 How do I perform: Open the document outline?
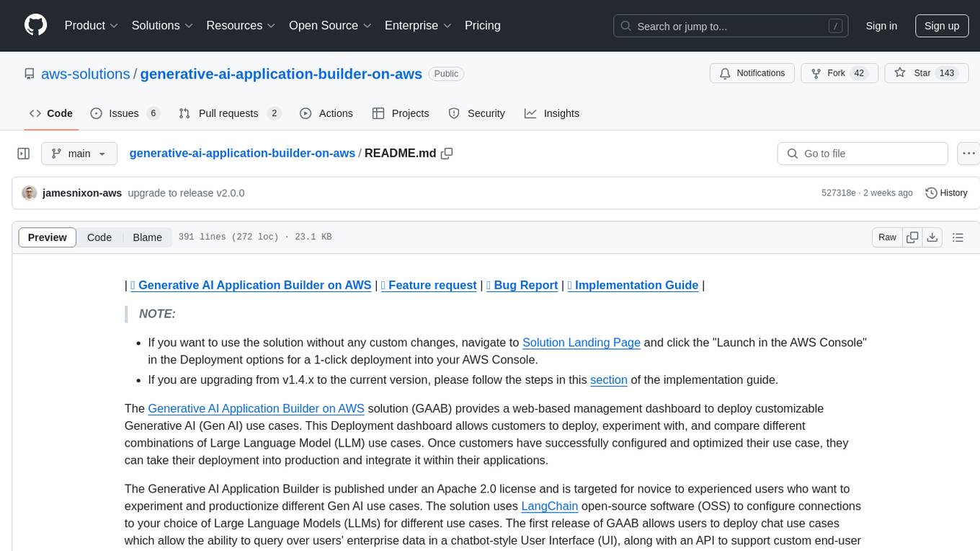click(958, 237)
